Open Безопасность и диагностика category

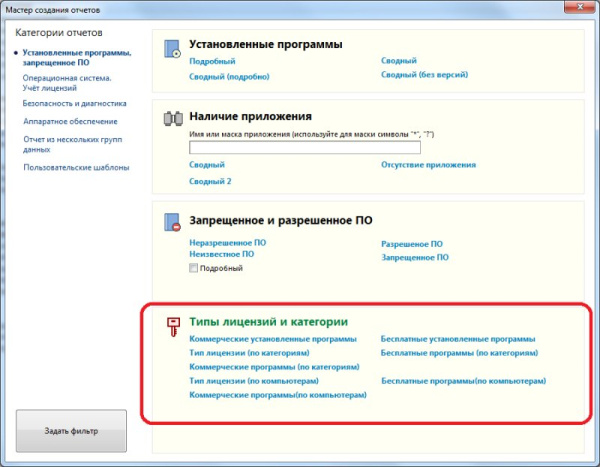[74, 103]
